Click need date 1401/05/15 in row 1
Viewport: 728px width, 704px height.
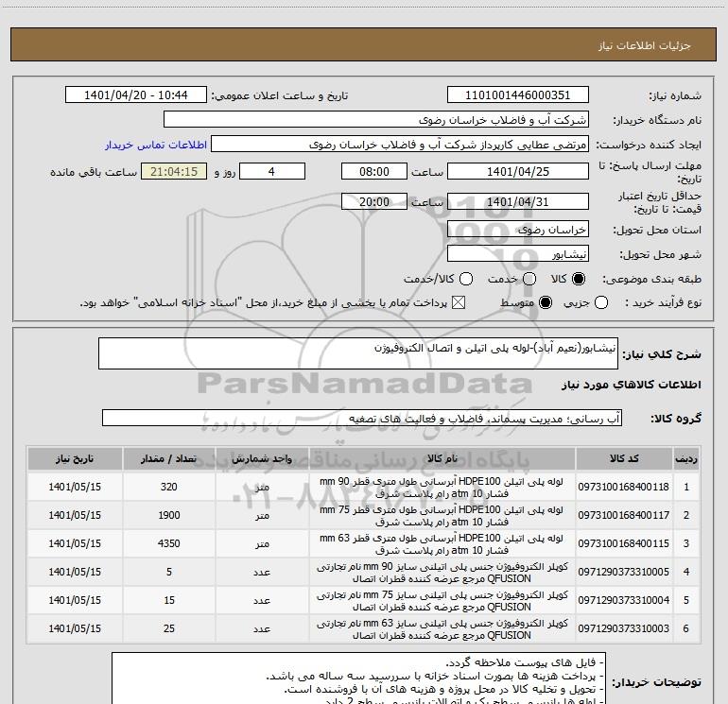(x=75, y=487)
